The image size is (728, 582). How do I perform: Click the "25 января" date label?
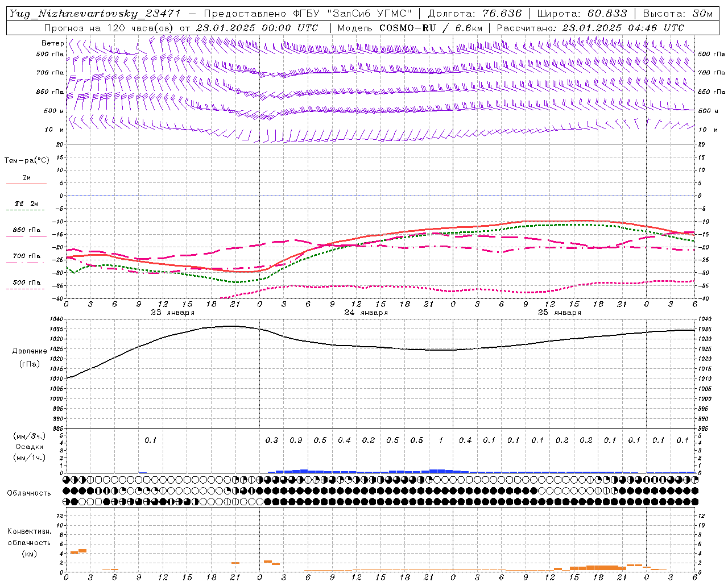(x=560, y=313)
